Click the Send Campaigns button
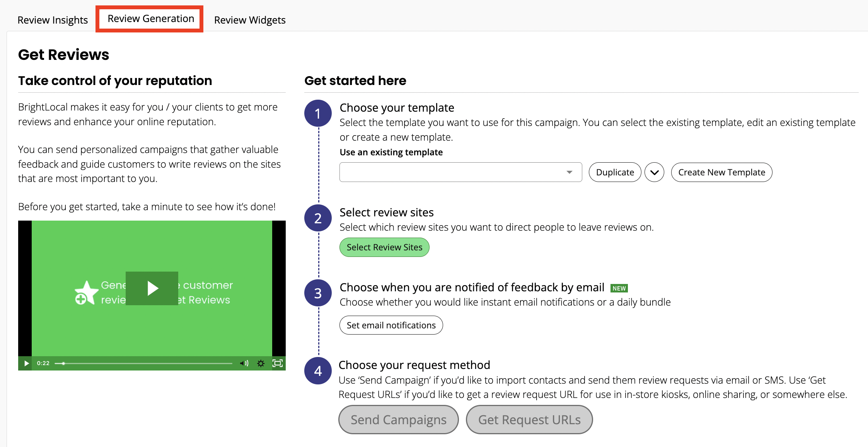The image size is (868, 447). (398, 420)
